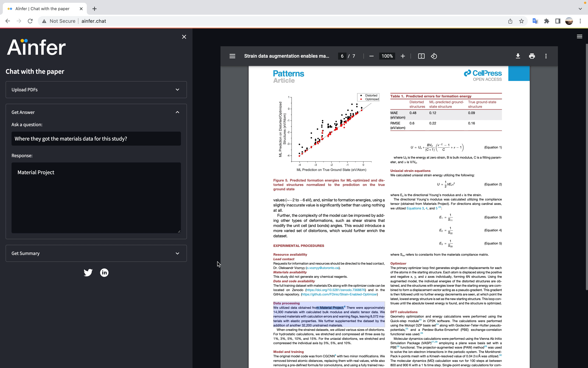Go back in browser history

click(8, 21)
